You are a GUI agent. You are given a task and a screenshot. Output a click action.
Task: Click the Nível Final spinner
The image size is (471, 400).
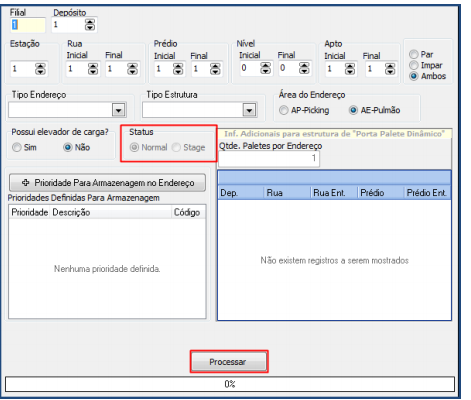point(304,68)
